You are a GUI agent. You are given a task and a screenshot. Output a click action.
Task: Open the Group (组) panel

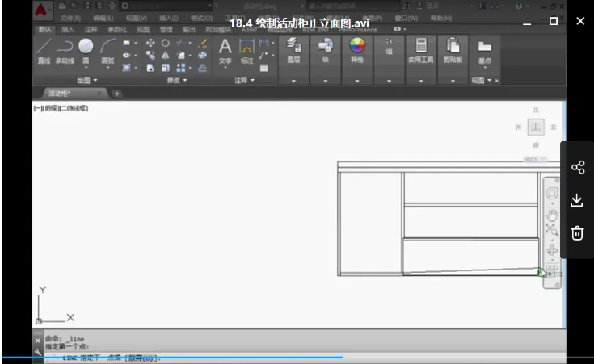[x=389, y=46]
